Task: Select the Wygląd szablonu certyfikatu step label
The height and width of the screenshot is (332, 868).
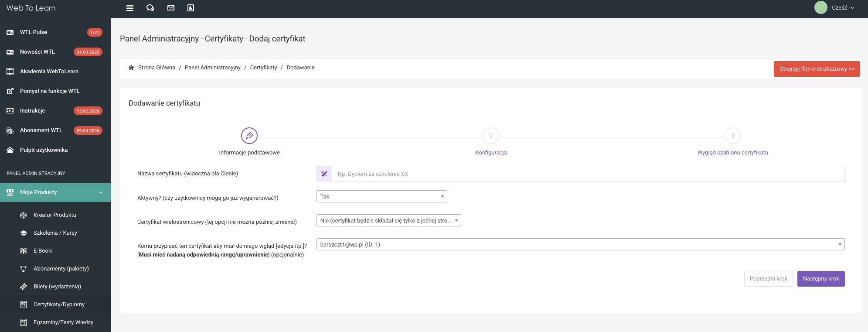Action: [x=733, y=153]
